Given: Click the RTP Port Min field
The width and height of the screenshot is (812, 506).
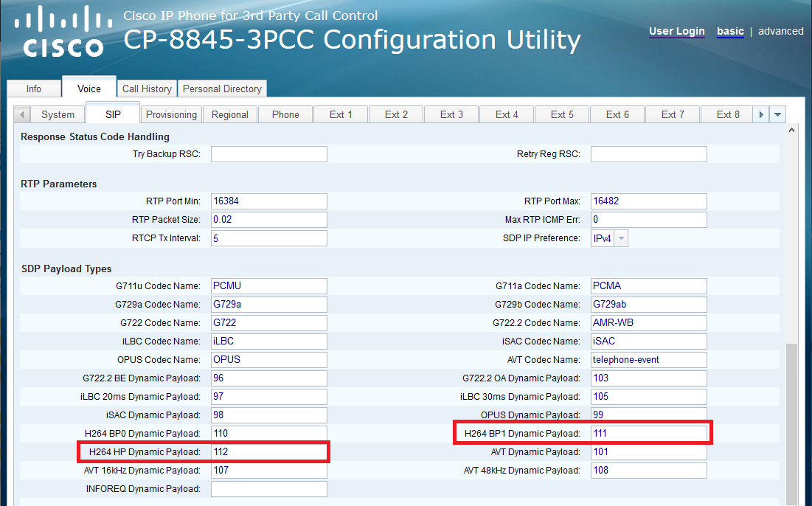Looking at the screenshot, I should click(x=268, y=201).
